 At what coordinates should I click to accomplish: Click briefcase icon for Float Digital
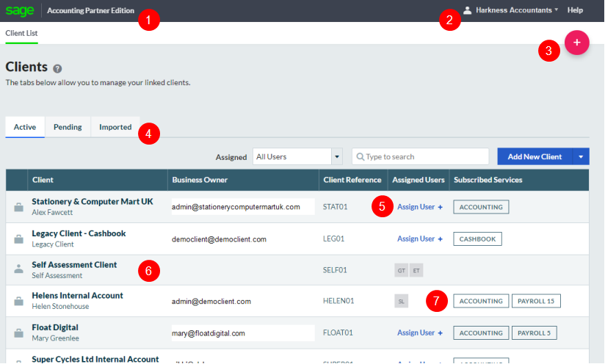tap(18, 333)
